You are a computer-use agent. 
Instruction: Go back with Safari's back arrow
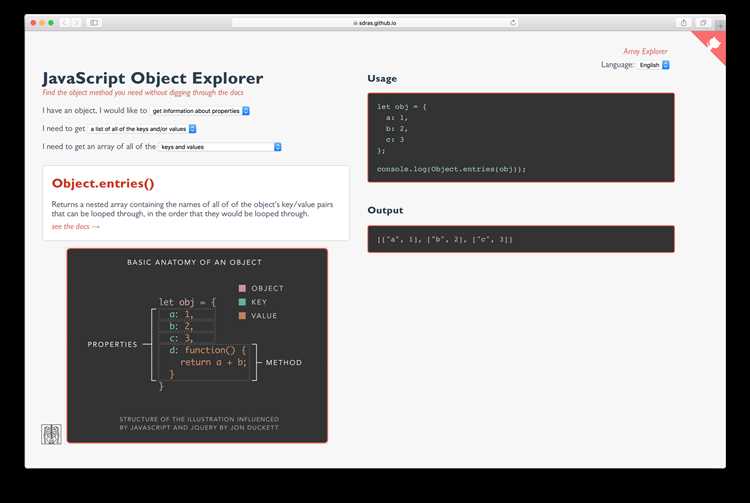64,22
